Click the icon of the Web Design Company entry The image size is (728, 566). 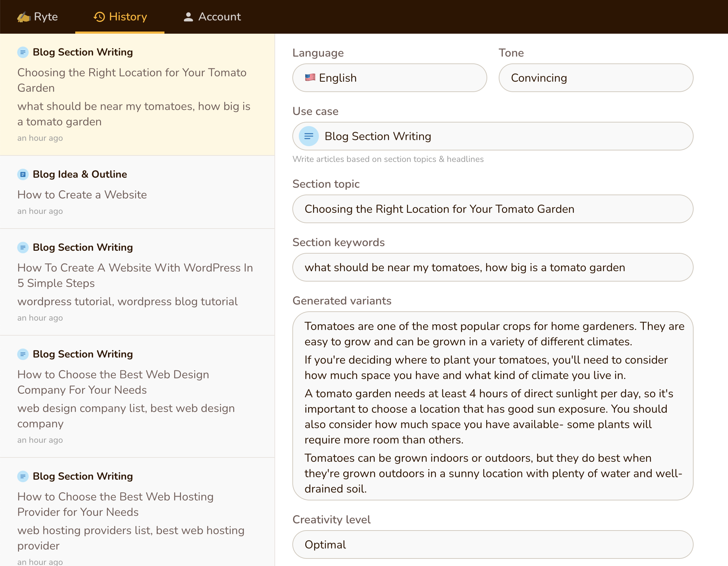click(x=23, y=354)
